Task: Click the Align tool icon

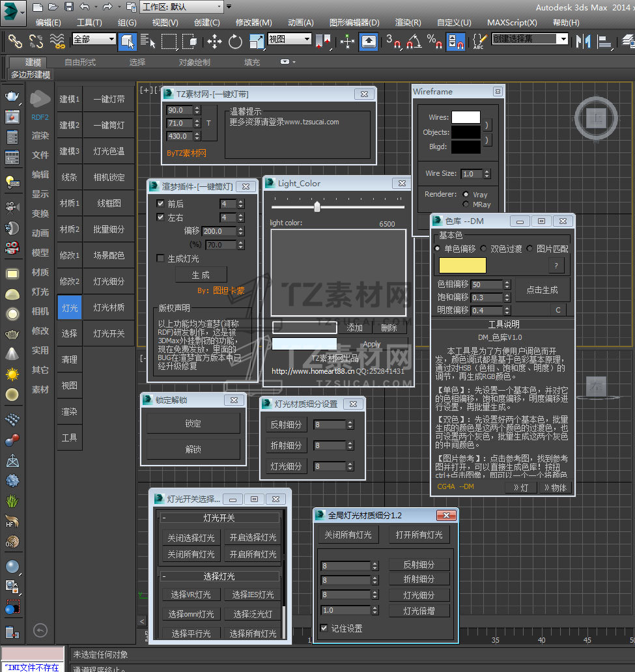Action: [x=604, y=42]
